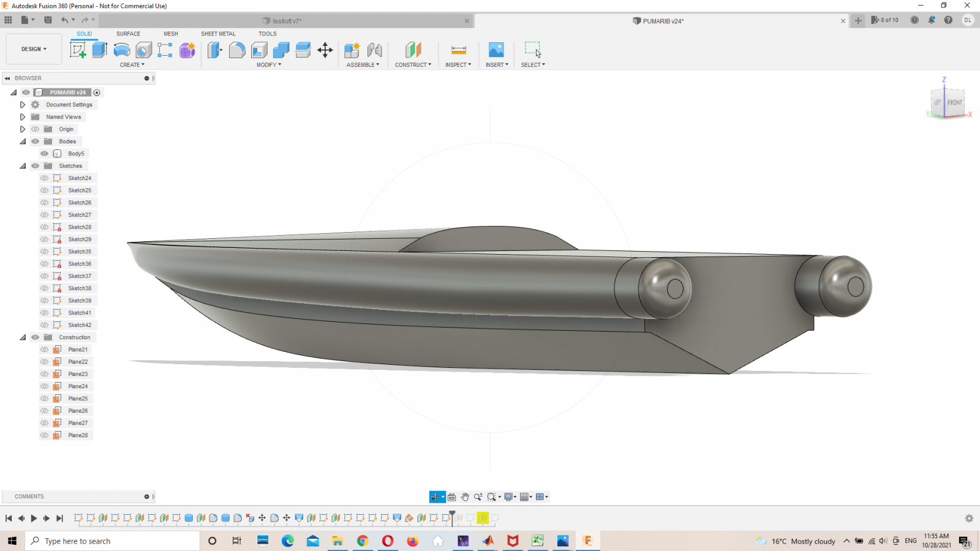Switch to the SURFACE tab
This screenshot has height=551, width=980.
(128, 34)
